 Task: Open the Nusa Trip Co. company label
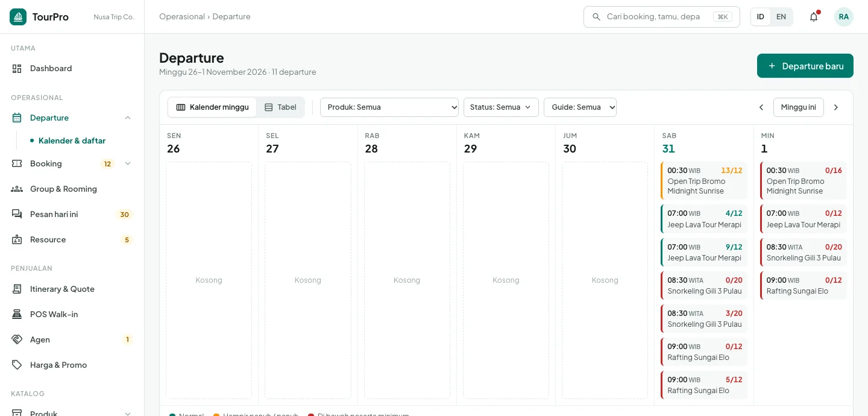[114, 17]
